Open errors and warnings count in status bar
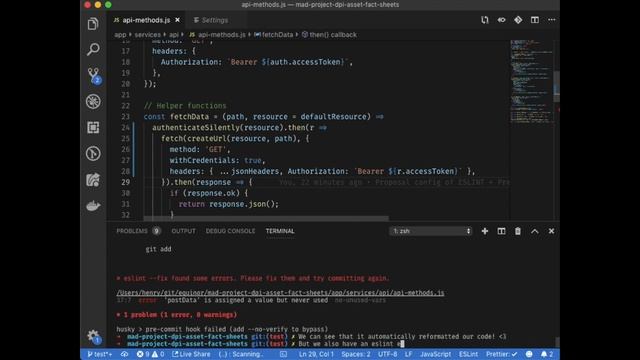Viewport: 640px width, 360px height. pyautogui.click(x=150, y=354)
